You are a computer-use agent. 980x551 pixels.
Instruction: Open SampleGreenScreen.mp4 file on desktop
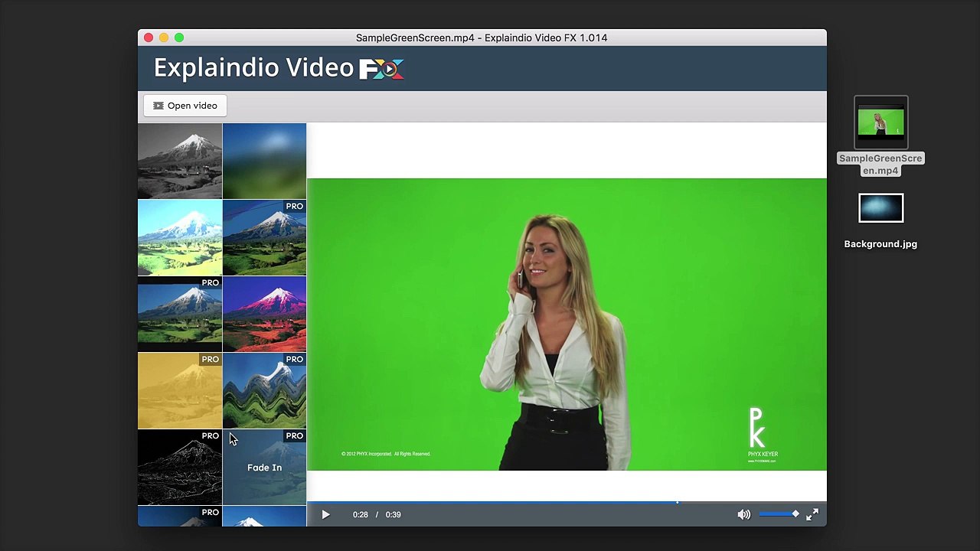pos(880,136)
